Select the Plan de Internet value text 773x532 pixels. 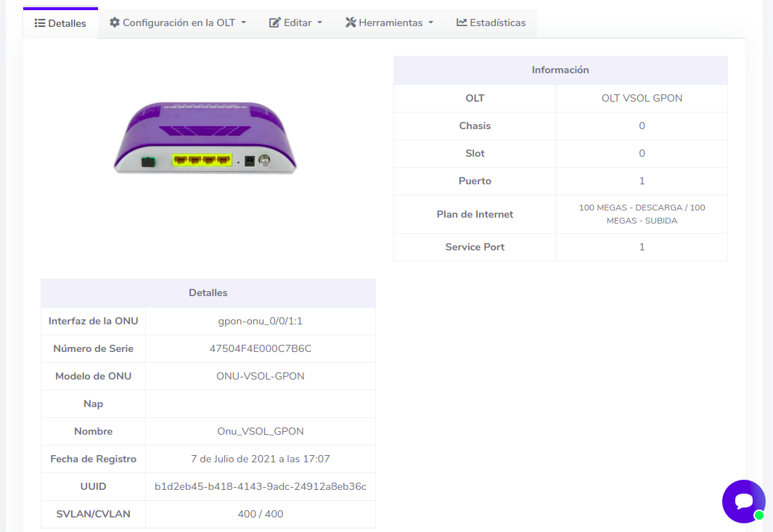point(642,214)
